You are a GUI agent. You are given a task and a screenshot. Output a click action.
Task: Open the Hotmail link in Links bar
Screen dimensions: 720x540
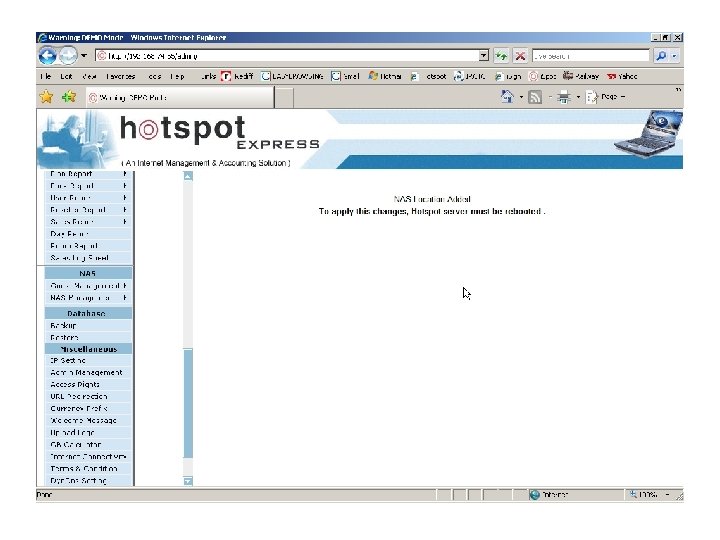pos(385,76)
